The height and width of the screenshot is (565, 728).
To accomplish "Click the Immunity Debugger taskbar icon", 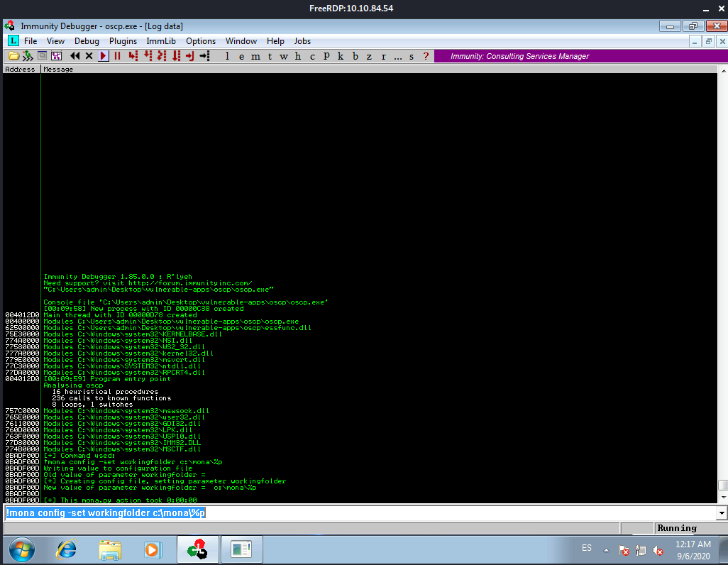I will (x=198, y=549).
